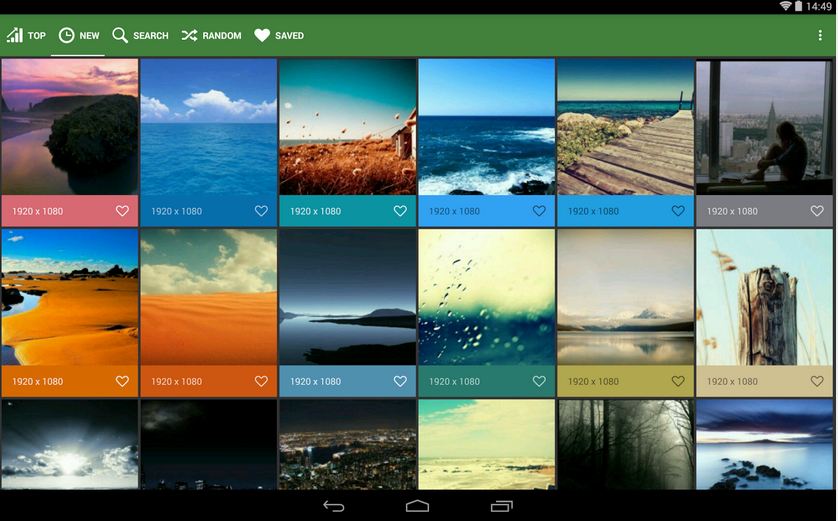Like the weathered wooden post wallpaper
Screen dimensions: 838x521
click(817, 381)
